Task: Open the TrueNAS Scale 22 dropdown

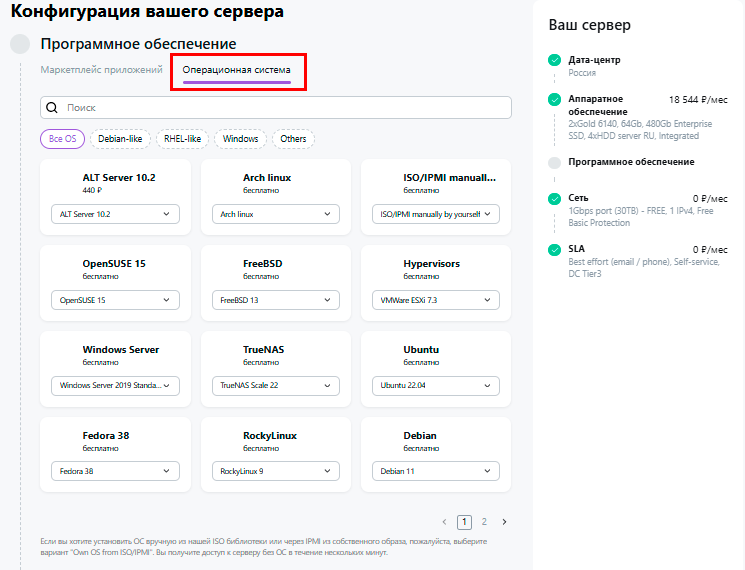Action: (276, 386)
